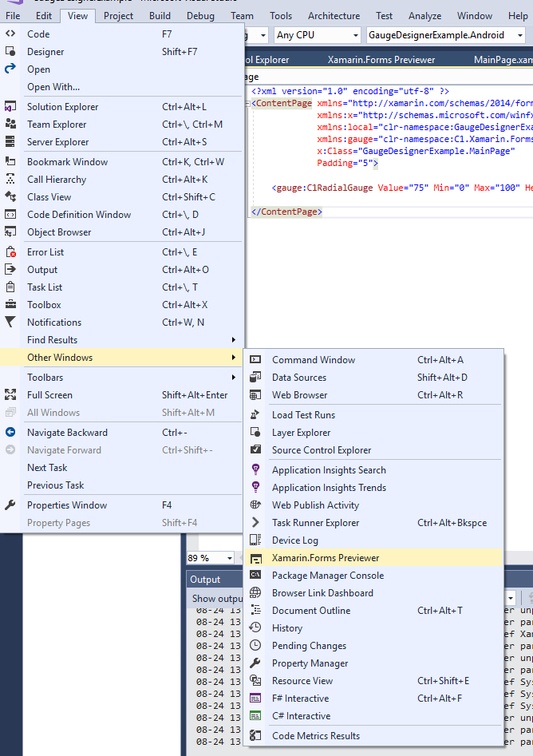Click the F# Interactive icon
The image size is (533, 756).
click(x=255, y=699)
